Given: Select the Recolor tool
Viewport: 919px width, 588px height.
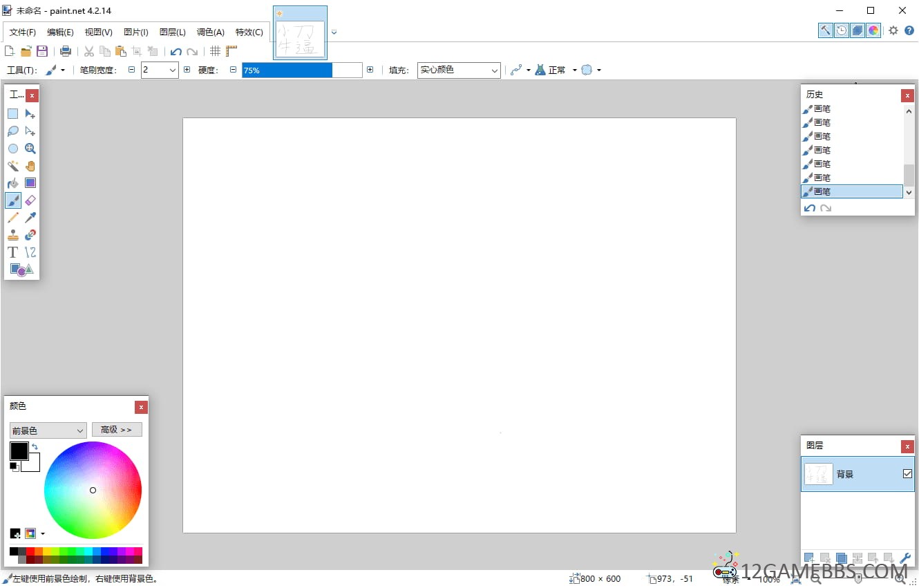Looking at the screenshot, I should pos(30,235).
